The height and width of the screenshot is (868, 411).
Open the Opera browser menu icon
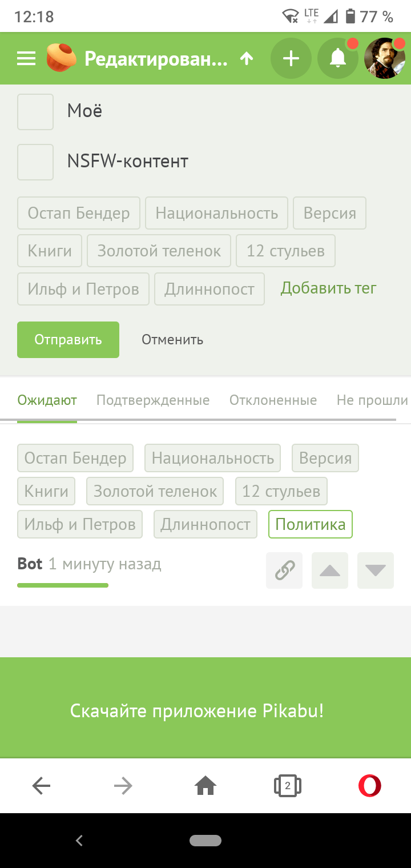(369, 786)
